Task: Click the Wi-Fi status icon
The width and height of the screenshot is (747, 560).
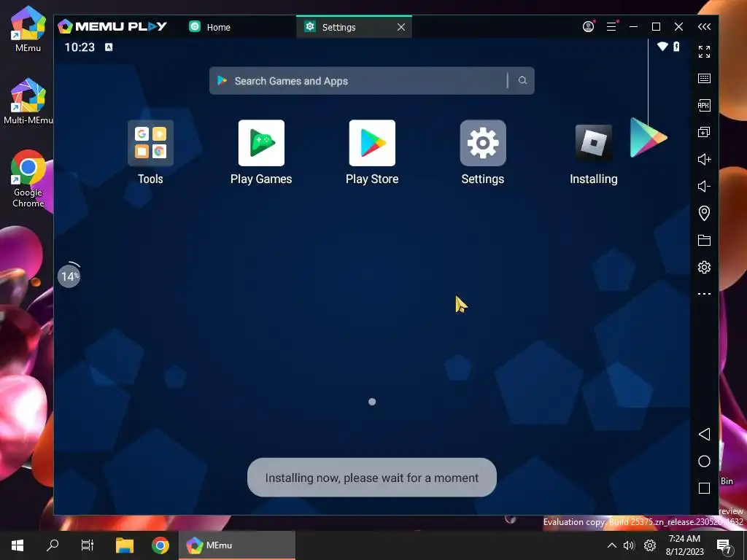Action: (x=662, y=47)
